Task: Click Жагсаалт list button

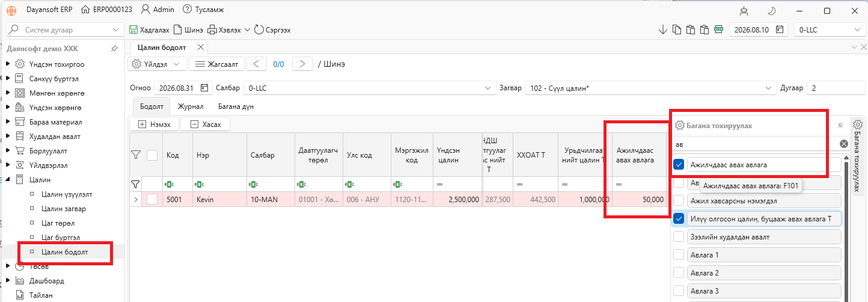Action: (x=217, y=64)
